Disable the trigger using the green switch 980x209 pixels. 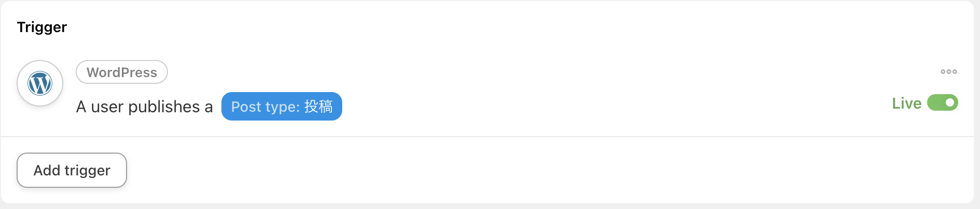(x=943, y=102)
